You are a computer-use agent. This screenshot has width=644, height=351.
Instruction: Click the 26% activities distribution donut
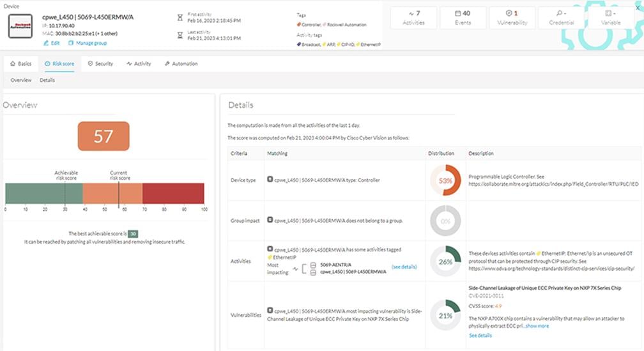pos(446,261)
